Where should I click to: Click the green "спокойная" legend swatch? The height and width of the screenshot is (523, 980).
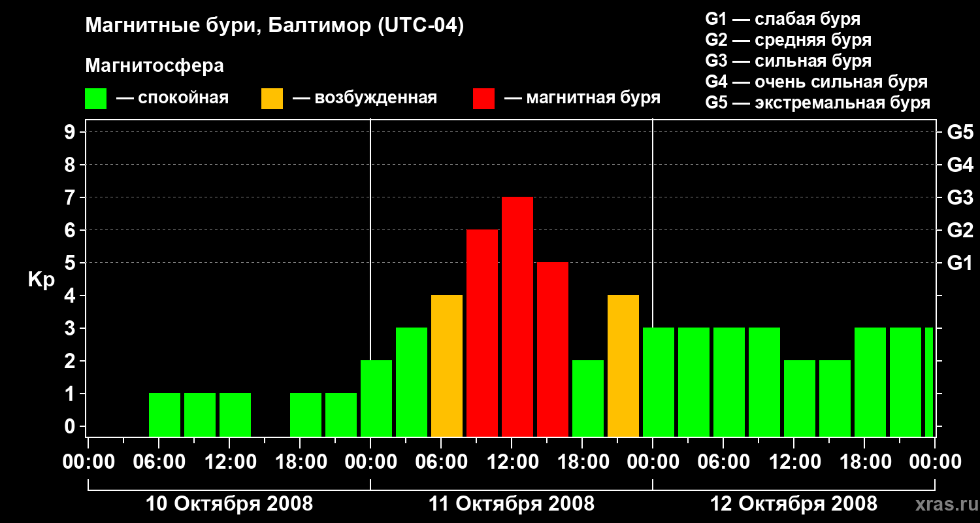pyautogui.click(x=95, y=99)
